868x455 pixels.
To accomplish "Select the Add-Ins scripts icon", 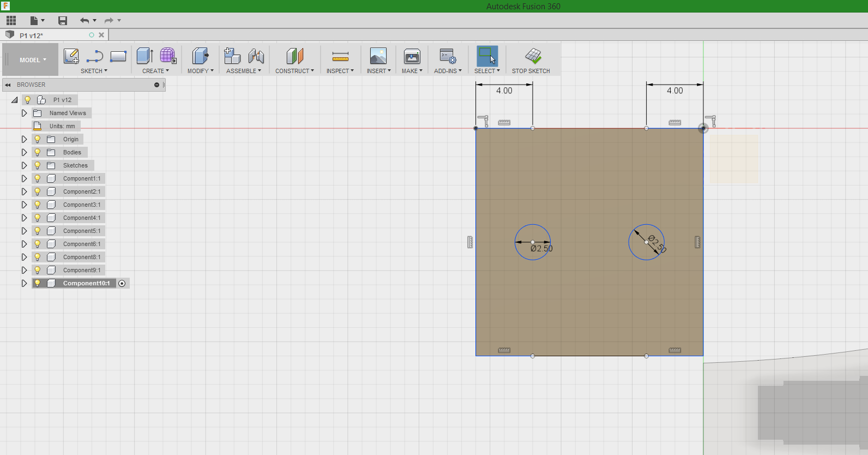I will point(448,56).
